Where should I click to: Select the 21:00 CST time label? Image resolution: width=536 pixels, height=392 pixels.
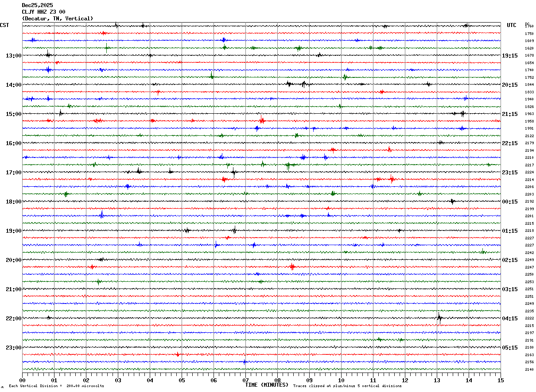[14, 289]
